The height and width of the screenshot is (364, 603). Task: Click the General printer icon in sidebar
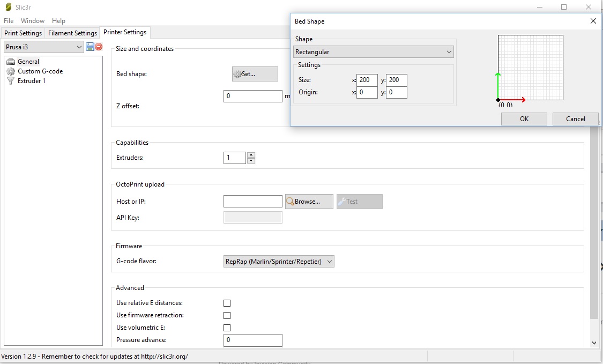click(x=11, y=62)
